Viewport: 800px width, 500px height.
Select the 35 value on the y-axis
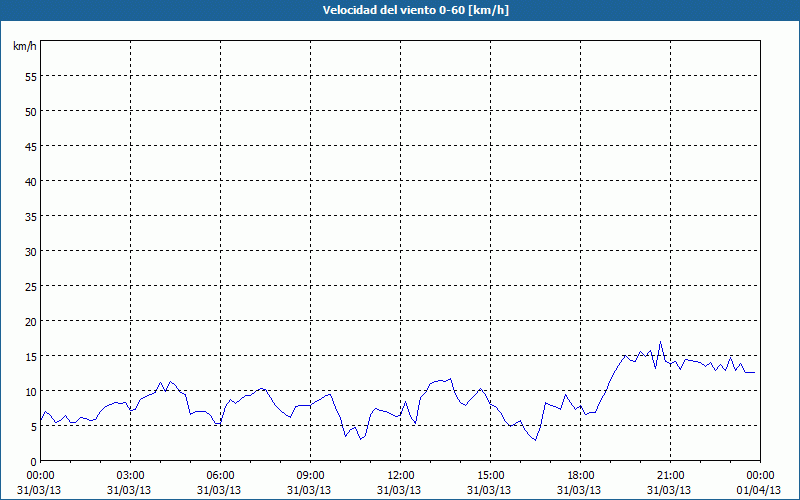point(31,216)
